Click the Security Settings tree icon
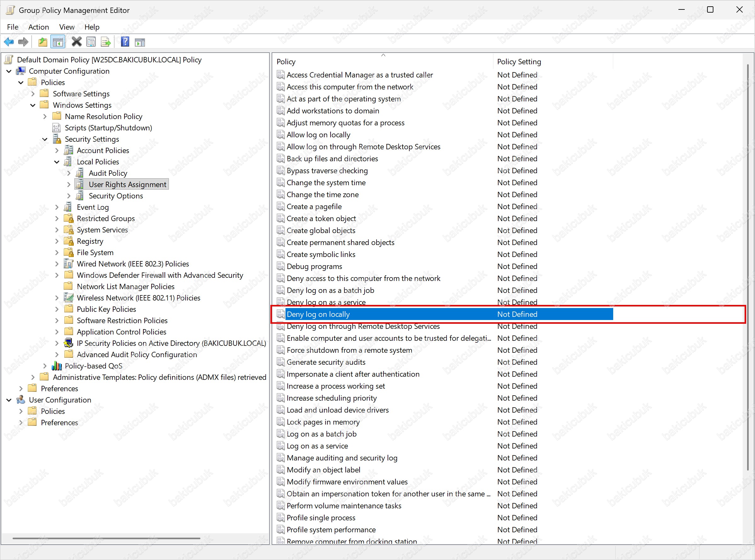The image size is (755, 560). point(57,139)
